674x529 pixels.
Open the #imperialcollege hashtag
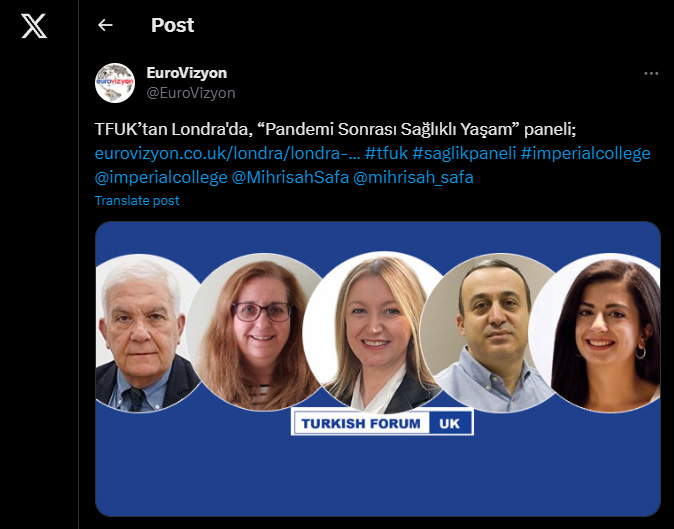pos(585,153)
